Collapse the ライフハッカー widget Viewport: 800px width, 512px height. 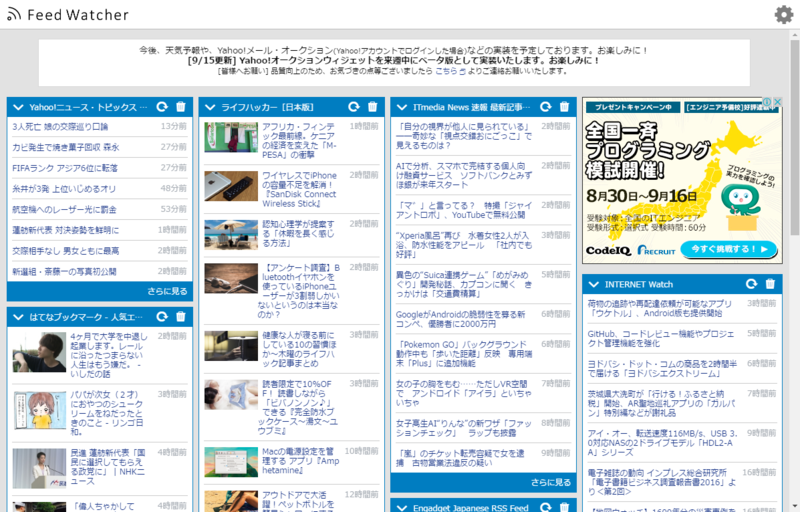tap(210, 107)
